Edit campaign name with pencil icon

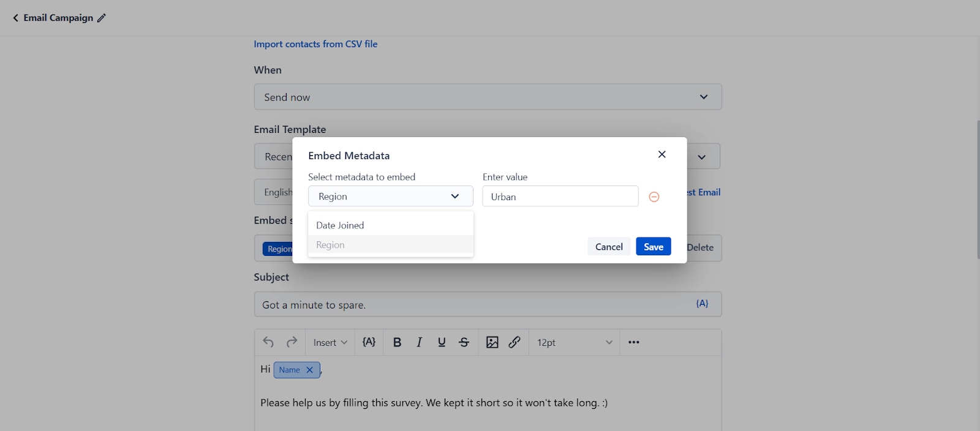coord(102,18)
